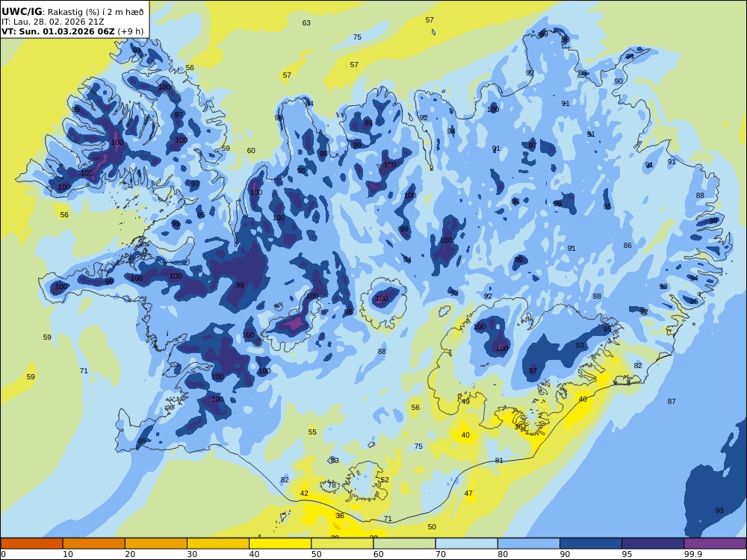Click the '(+9 h)' forecast offset text

(x=131, y=31)
